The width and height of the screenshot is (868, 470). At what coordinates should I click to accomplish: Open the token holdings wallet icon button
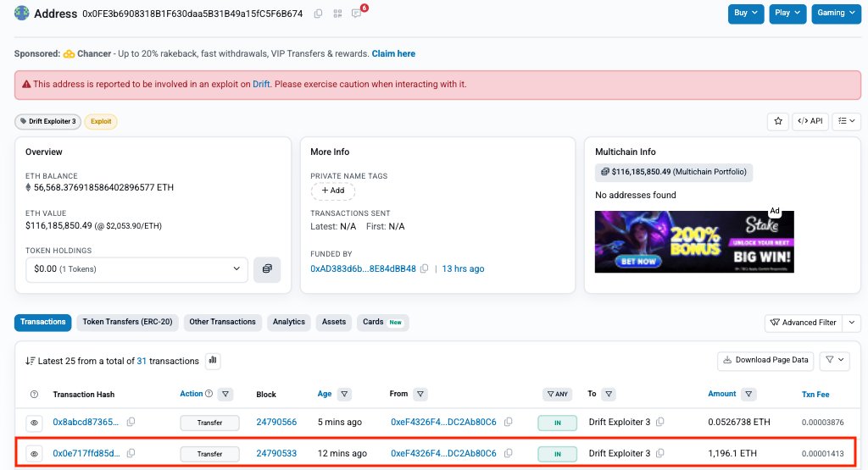(267, 269)
